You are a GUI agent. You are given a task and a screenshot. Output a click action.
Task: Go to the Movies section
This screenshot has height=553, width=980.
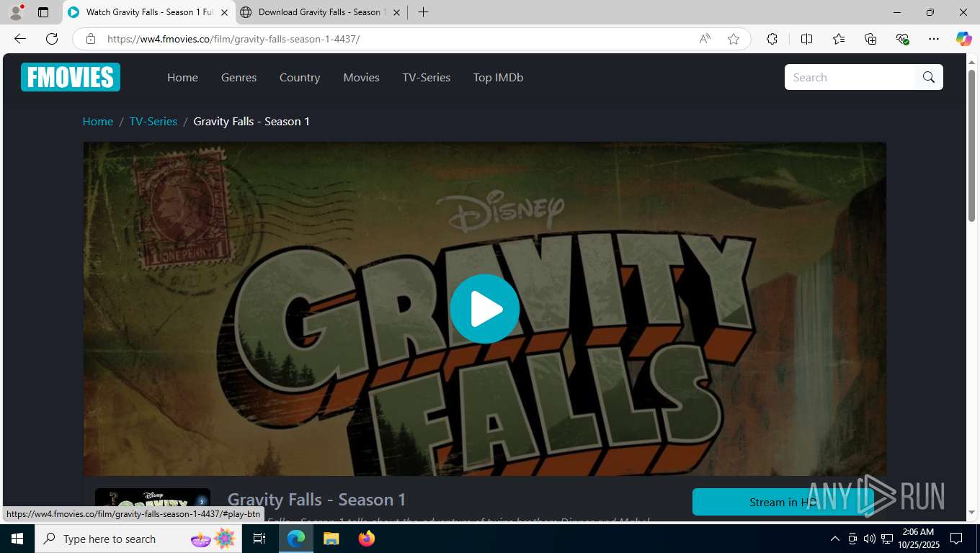click(361, 77)
